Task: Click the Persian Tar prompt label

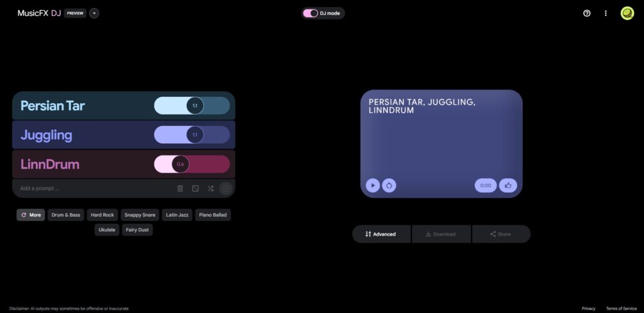Action: click(53, 106)
